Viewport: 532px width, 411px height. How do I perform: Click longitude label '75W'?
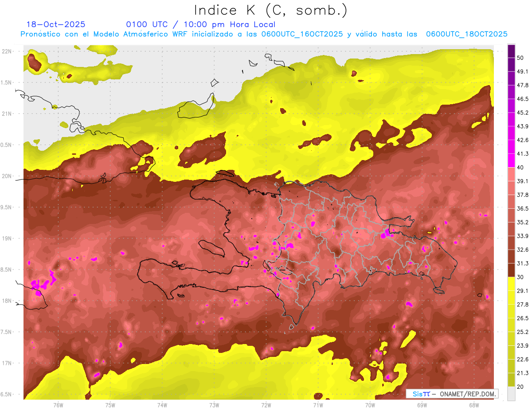click(x=110, y=405)
